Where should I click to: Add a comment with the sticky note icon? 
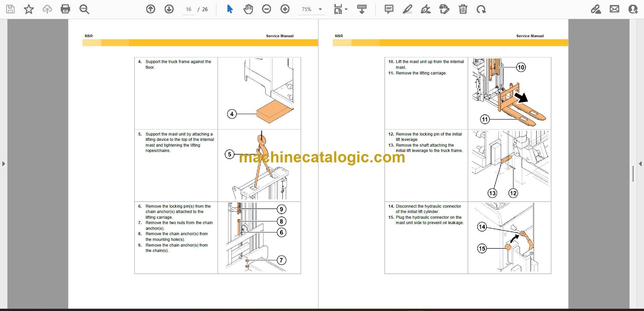point(389,9)
